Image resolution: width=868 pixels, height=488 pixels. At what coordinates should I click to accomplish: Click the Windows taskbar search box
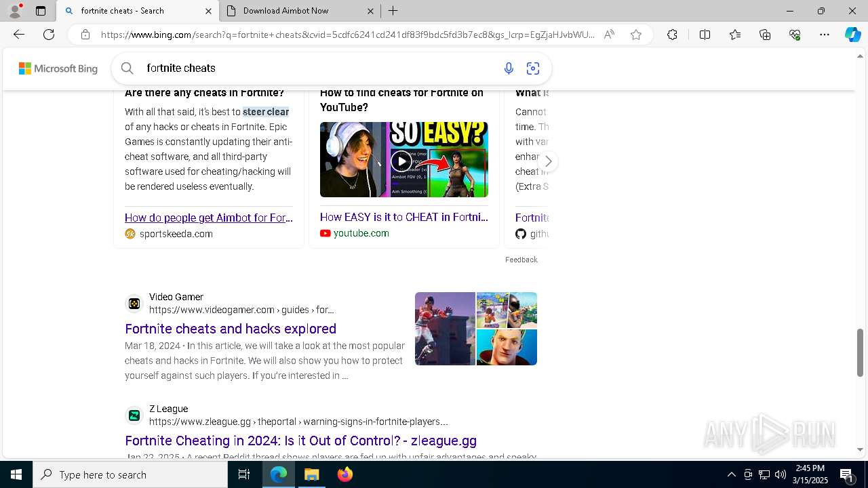pyautogui.click(x=130, y=474)
